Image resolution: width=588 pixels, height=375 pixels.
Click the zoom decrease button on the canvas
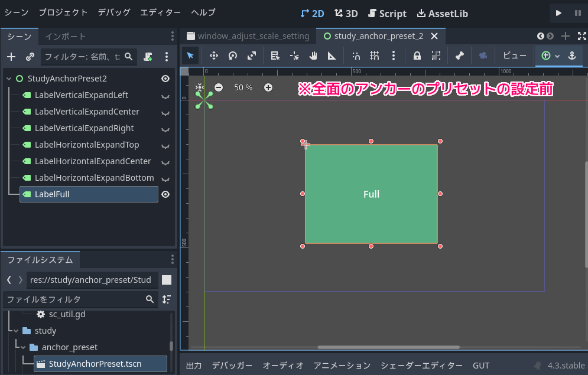[x=219, y=87]
